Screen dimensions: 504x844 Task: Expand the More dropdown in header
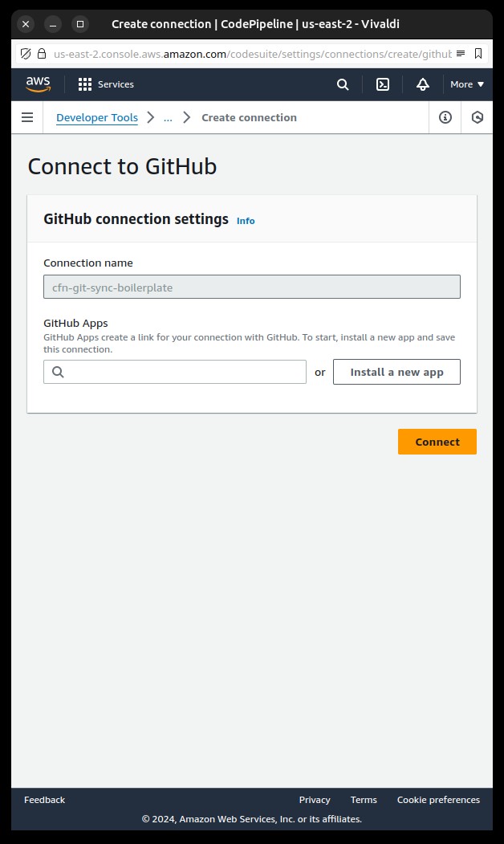467,84
